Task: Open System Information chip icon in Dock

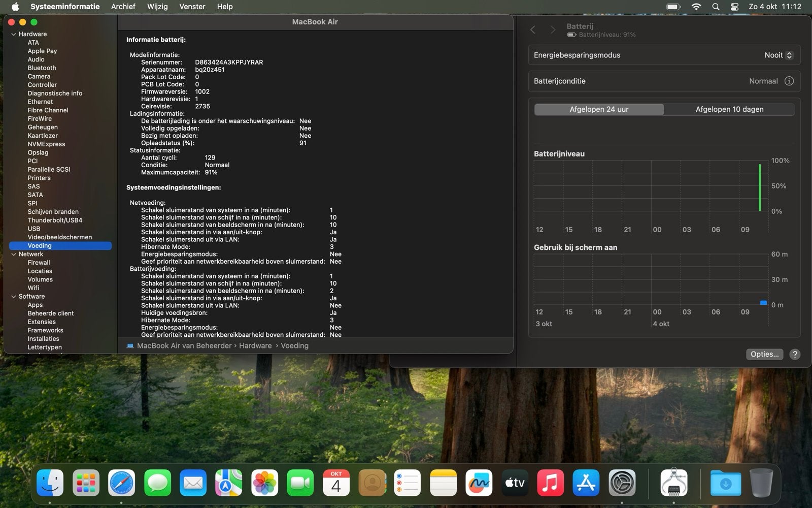Action: click(674, 483)
